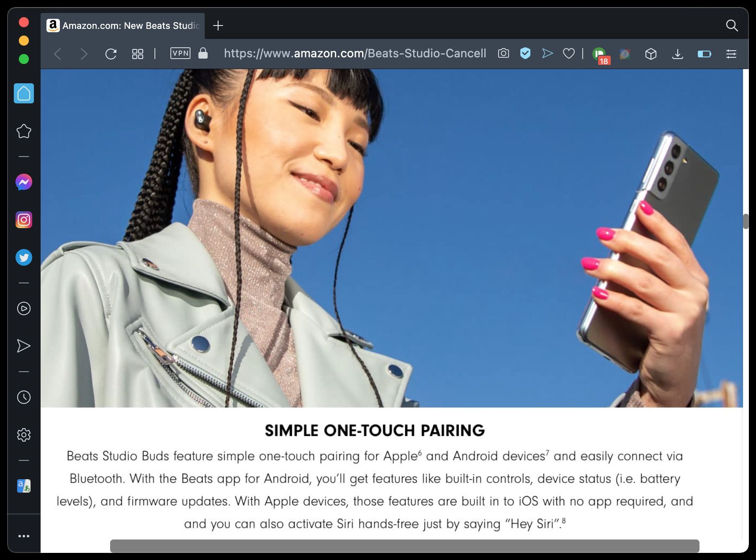Add page to bookmarks with heart icon
Image resolution: width=756 pixels, height=560 pixels.
[569, 53]
